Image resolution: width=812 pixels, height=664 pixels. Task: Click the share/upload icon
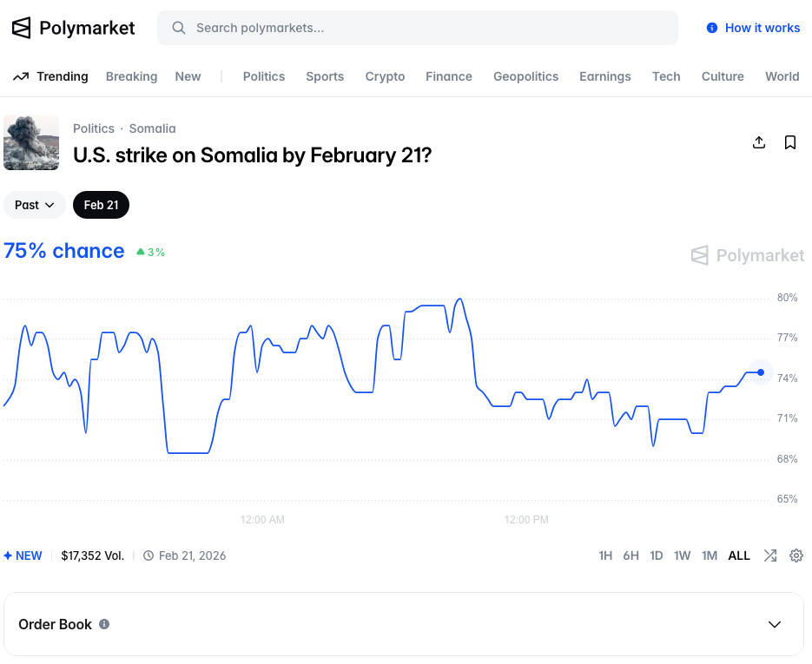[759, 142]
